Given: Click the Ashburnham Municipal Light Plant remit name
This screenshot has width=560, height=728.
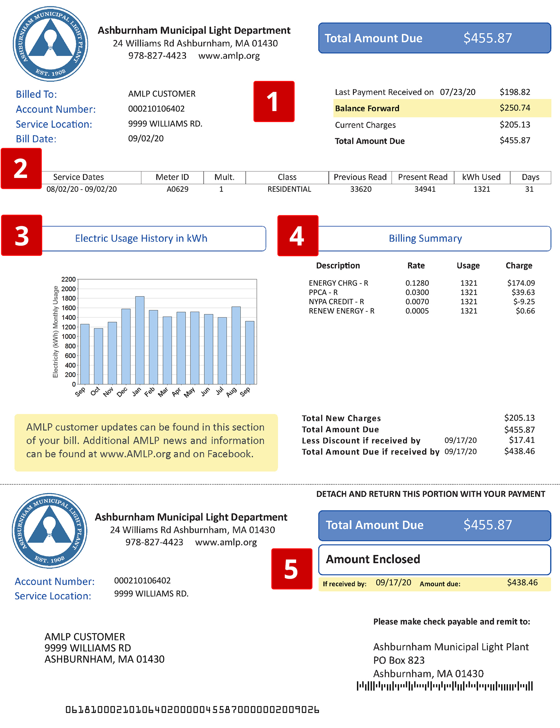Looking at the screenshot, I should [x=451, y=647].
